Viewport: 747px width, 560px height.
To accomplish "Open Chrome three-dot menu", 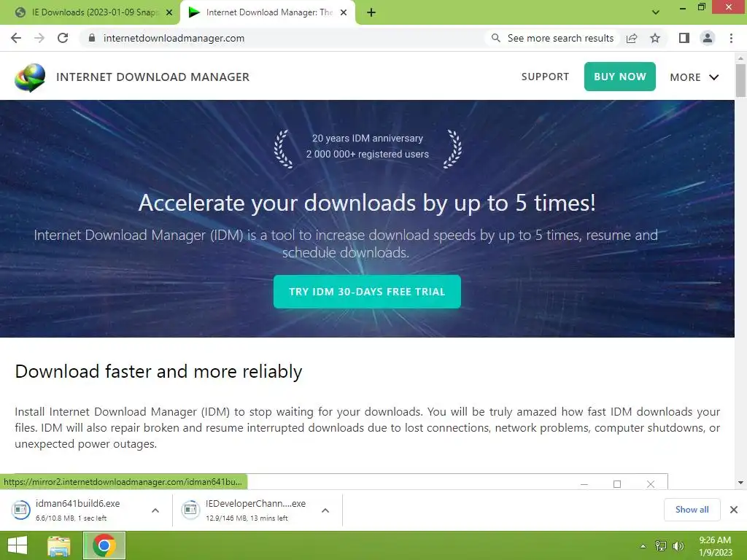I will pyautogui.click(x=731, y=38).
